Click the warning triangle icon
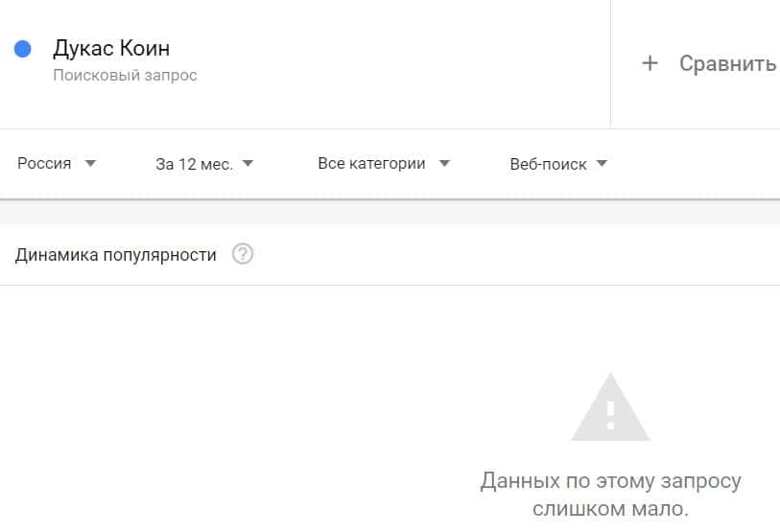 (610, 407)
